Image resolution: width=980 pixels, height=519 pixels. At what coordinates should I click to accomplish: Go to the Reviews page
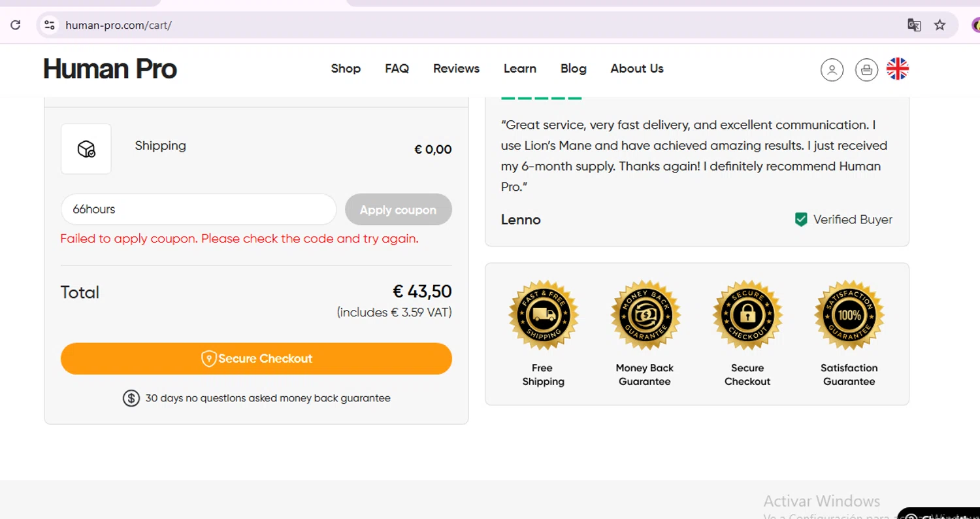(x=456, y=69)
